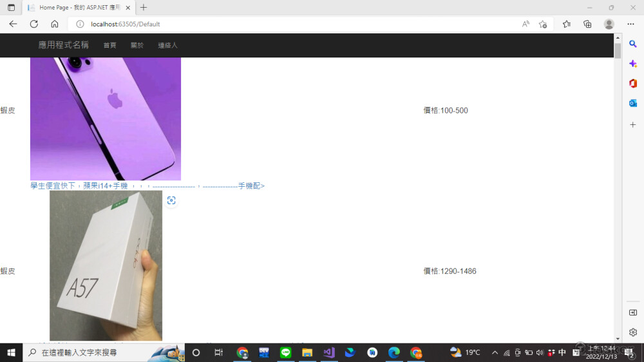This screenshot has height=362, width=644.
Task: Open 連絡人 navigation link
Action: point(167,46)
